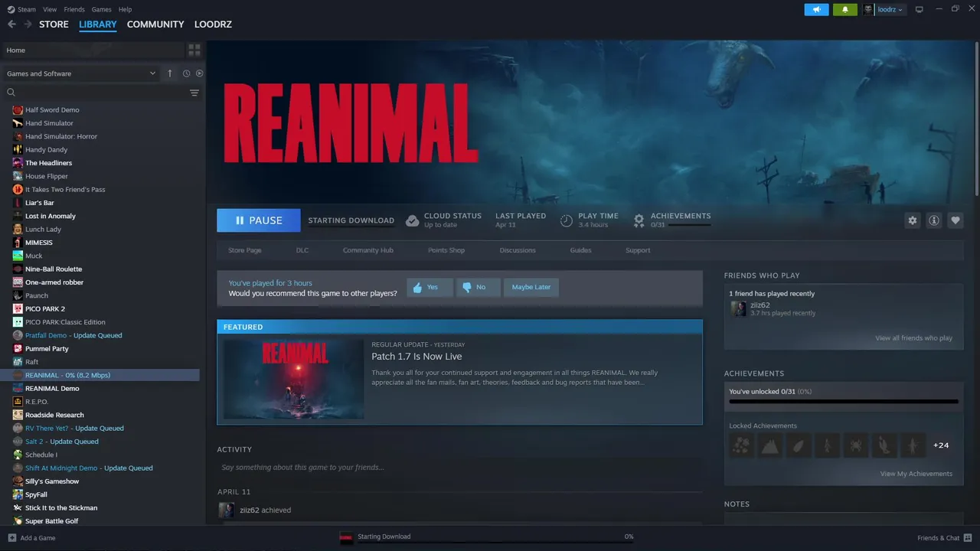Viewport: 980px width, 551px height.
Task: Click the Add a Game plus icon
Action: (x=12, y=538)
